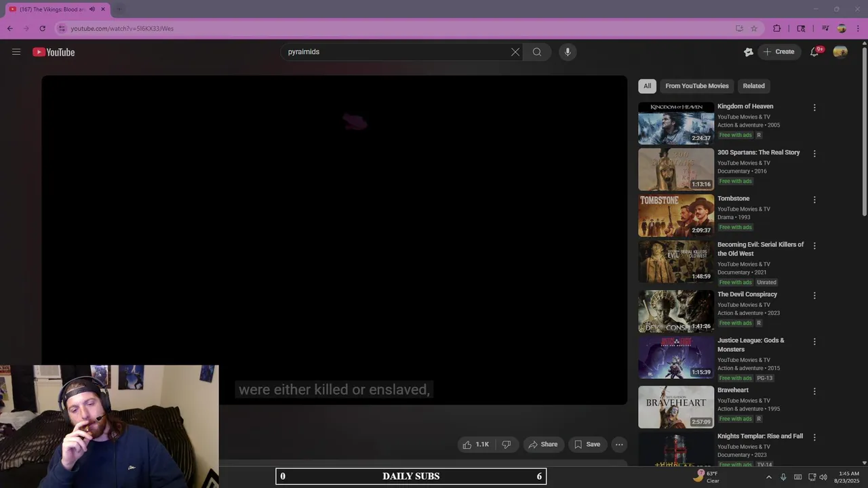Open Knights Templar: Rise and Fall title
The image size is (868, 488).
click(760, 436)
